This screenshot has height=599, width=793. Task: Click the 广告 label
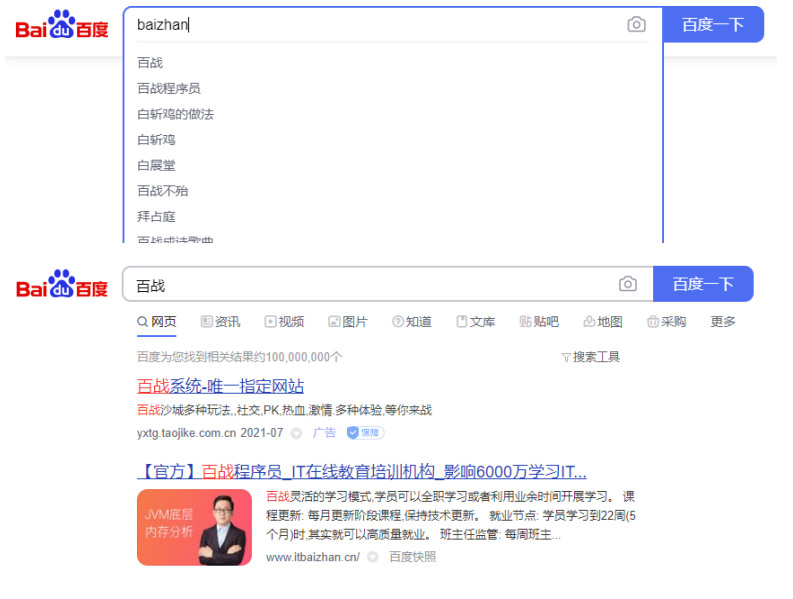[324, 433]
